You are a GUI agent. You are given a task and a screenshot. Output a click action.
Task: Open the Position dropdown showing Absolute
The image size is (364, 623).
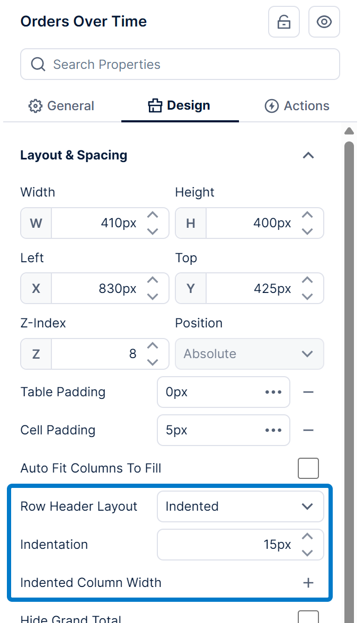tap(307, 354)
